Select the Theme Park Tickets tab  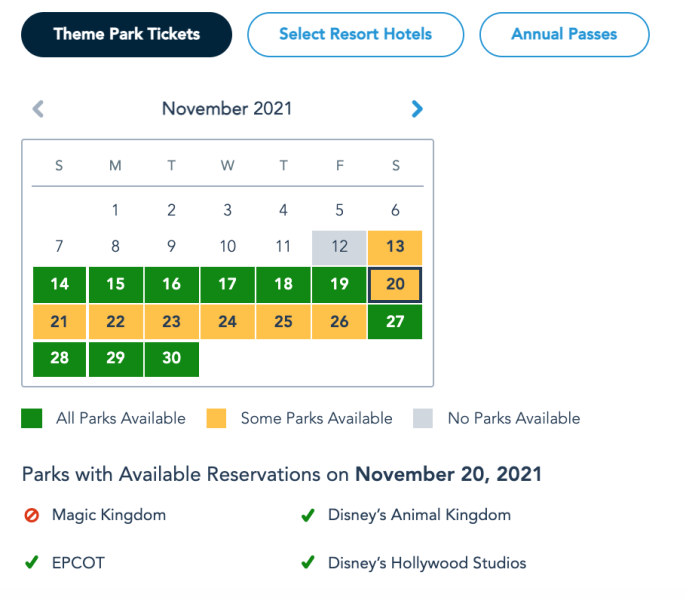[126, 34]
